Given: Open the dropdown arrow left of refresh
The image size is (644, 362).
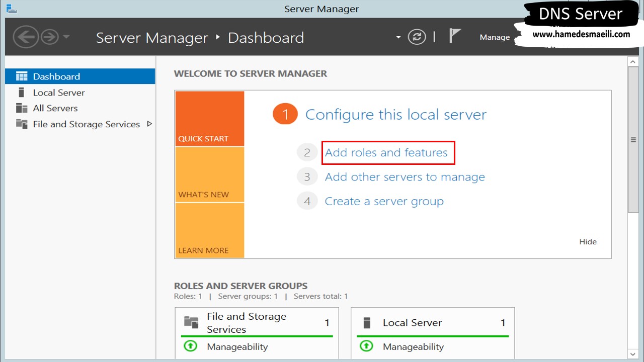Looking at the screenshot, I should (398, 37).
